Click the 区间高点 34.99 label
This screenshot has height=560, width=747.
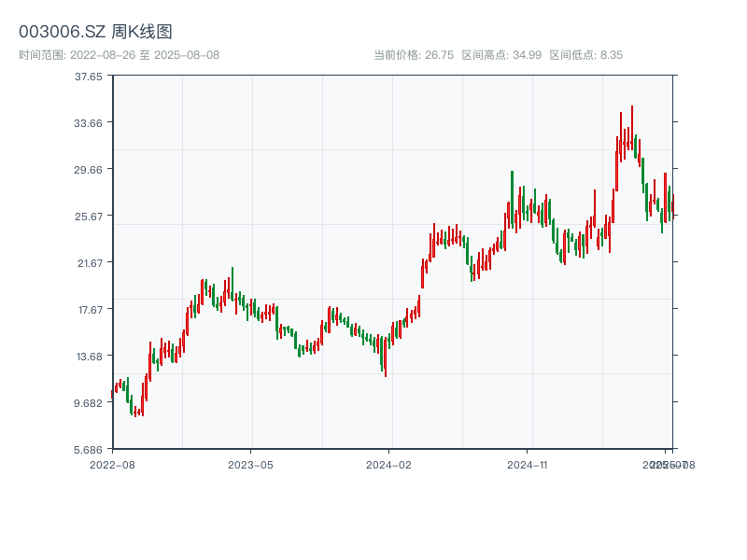pyautogui.click(x=501, y=55)
